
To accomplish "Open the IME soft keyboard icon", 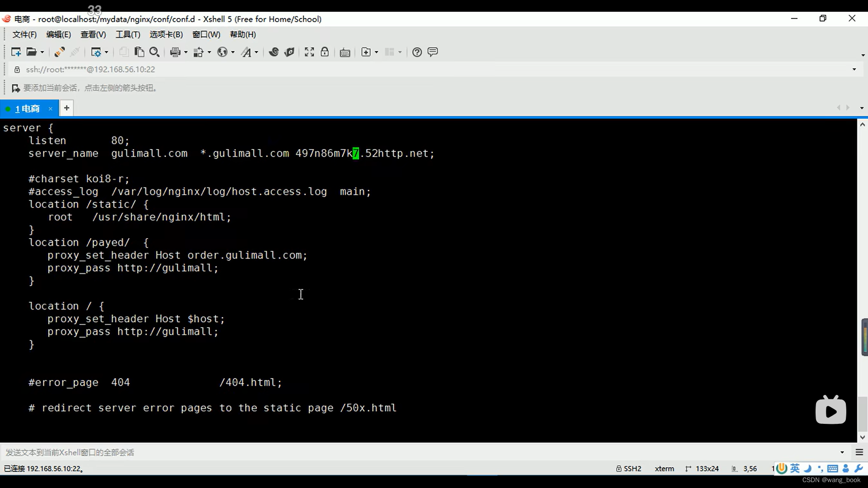I will click(x=833, y=469).
